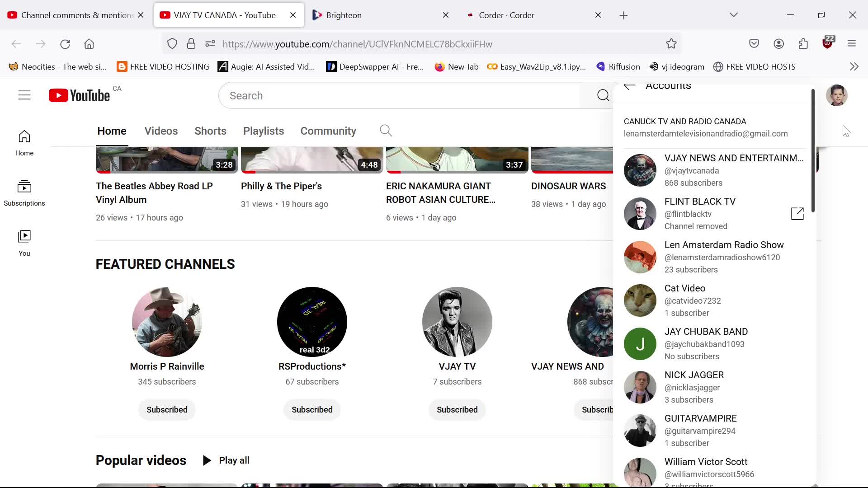Open the Firefox application menu
Image resolution: width=868 pixels, height=488 pixels.
tap(852, 44)
